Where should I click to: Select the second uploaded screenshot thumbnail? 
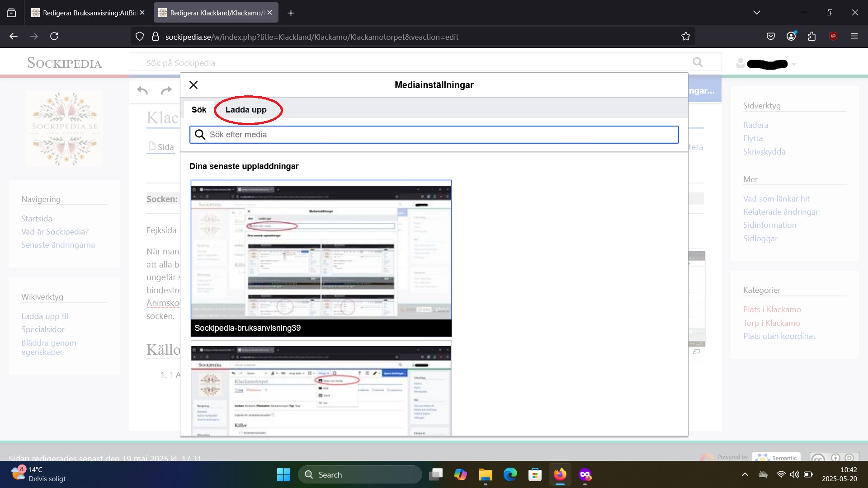coord(321,389)
